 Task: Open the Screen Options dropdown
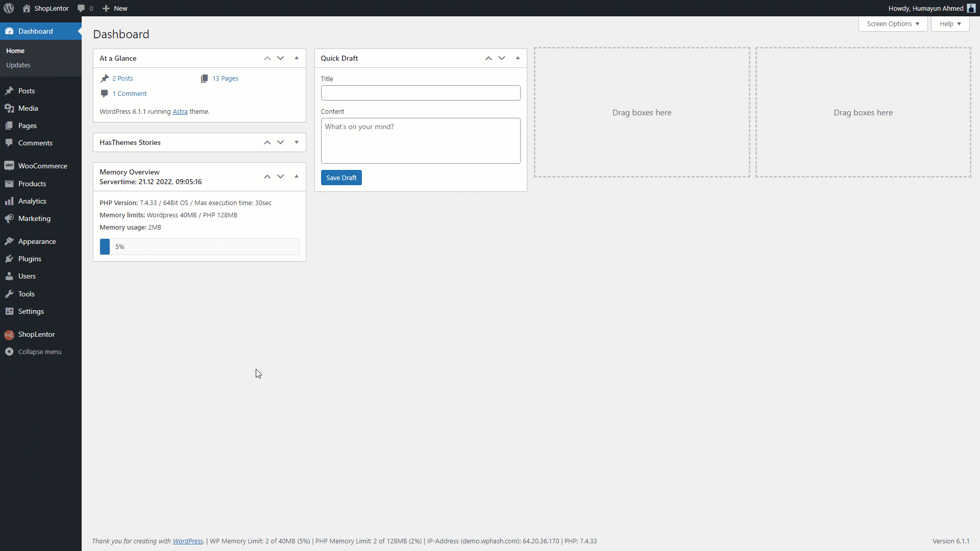coord(893,24)
